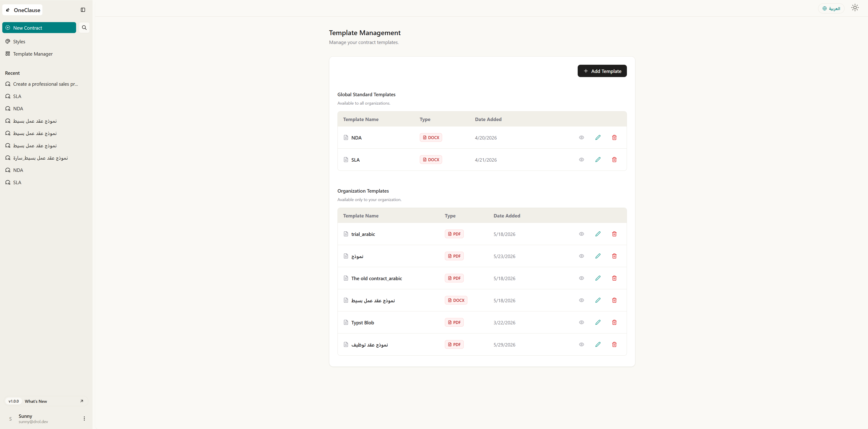Viewport: 868px width, 429px height.
Task: Click date 5/29/2026 cell
Action: click(x=504, y=345)
